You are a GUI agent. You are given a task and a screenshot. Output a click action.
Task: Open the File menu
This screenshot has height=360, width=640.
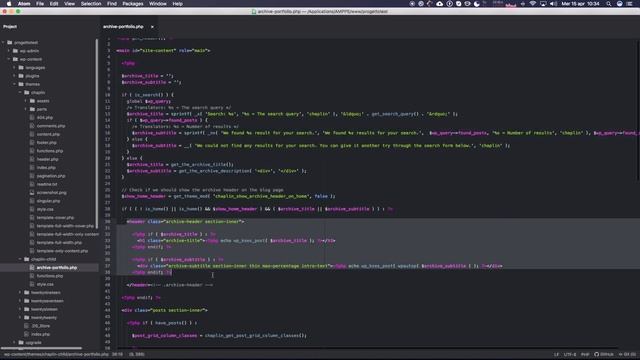coord(40,4)
